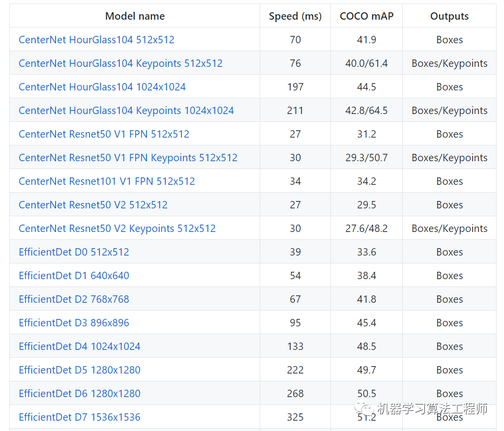Open EfficientDet D3 896x896 model link
The height and width of the screenshot is (431, 504).
click(74, 323)
